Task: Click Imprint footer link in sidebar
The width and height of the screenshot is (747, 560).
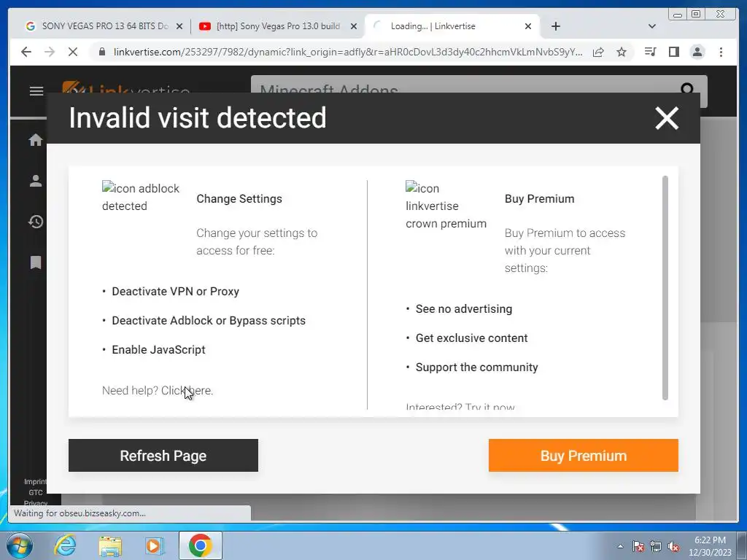Action: (x=35, y=482)
